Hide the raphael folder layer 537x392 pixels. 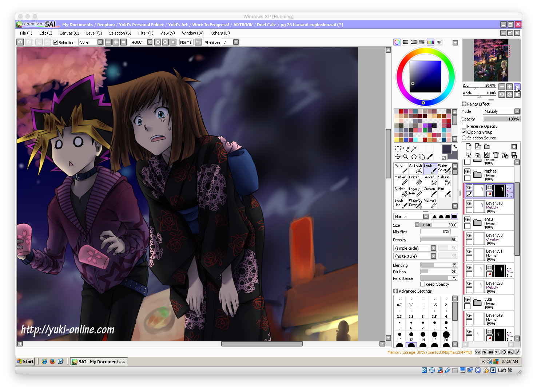coord(468,171)
